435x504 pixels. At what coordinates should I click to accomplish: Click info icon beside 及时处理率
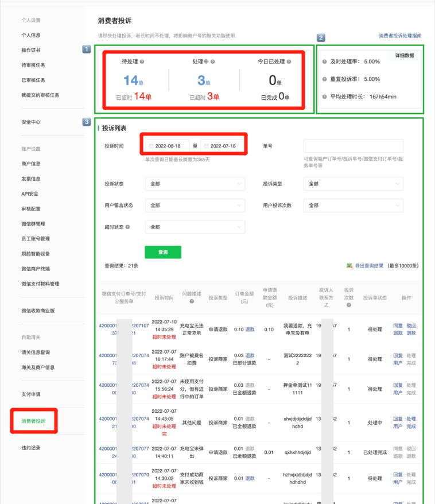coord(324,61)
